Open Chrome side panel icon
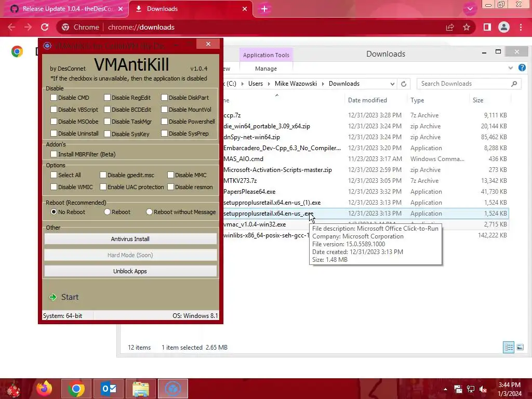The image size is (532, 399). [x=487, y=27]
